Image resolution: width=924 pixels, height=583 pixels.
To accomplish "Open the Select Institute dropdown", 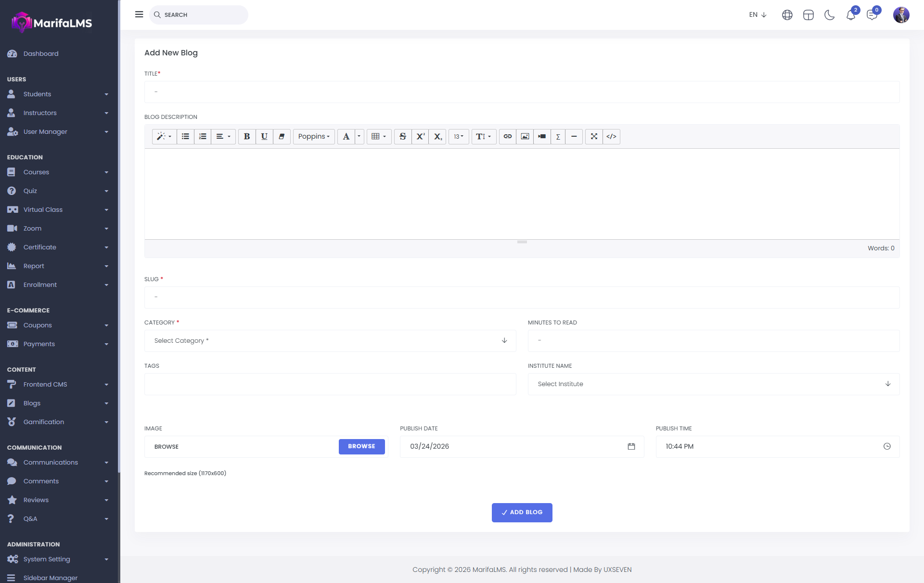I will point(713,384).
